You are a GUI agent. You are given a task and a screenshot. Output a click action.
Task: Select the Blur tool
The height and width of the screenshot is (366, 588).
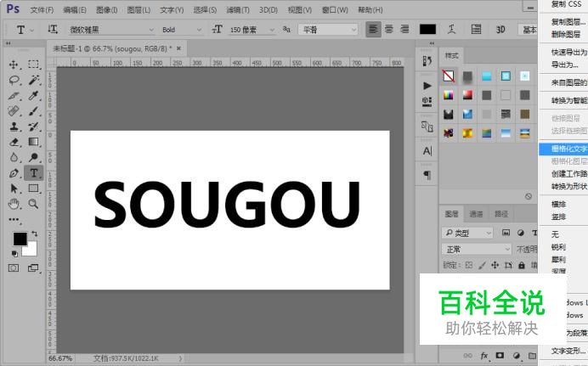pos(14,157)
